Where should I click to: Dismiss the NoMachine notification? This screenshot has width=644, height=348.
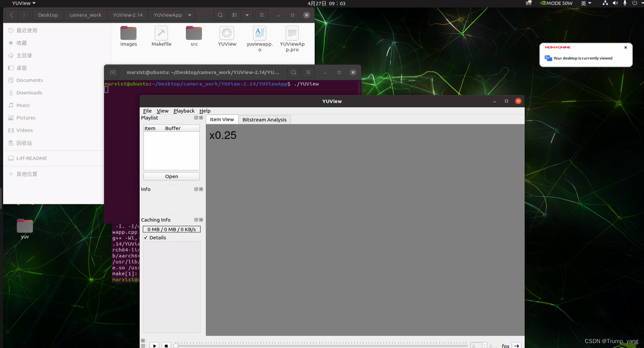625,48
